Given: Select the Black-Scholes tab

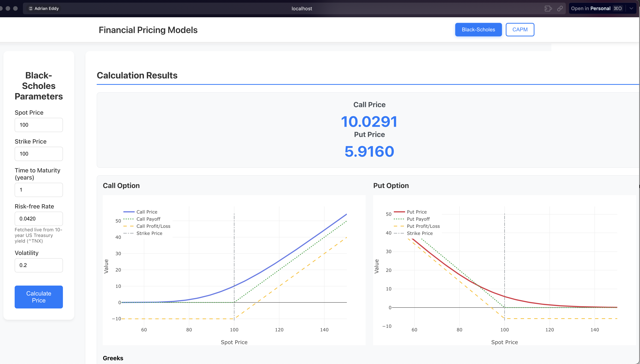Looking at the screenshot, I should [x=478, y=29].
